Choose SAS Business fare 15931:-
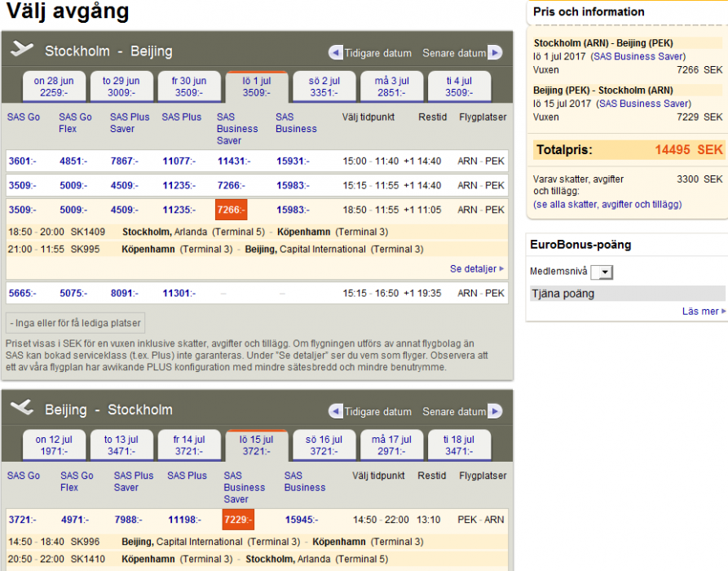The width and height of the screenshot is (728, 571). 293,162
